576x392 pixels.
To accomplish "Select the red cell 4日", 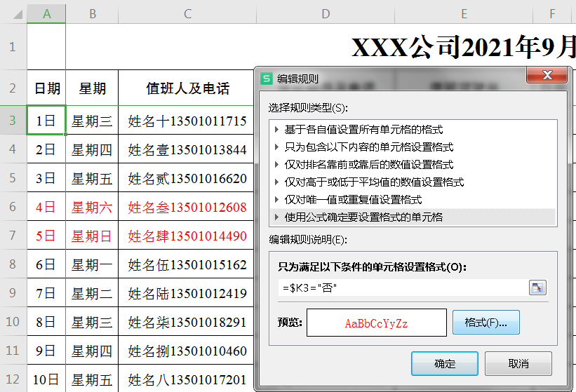I will [46, 207].
